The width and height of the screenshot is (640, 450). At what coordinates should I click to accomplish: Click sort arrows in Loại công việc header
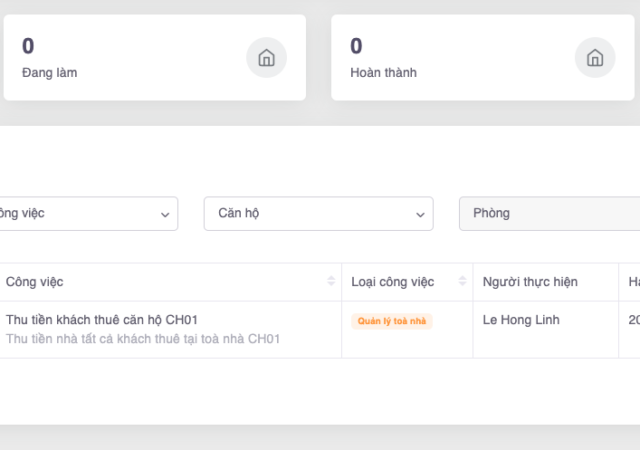click(x=463, y=282)
